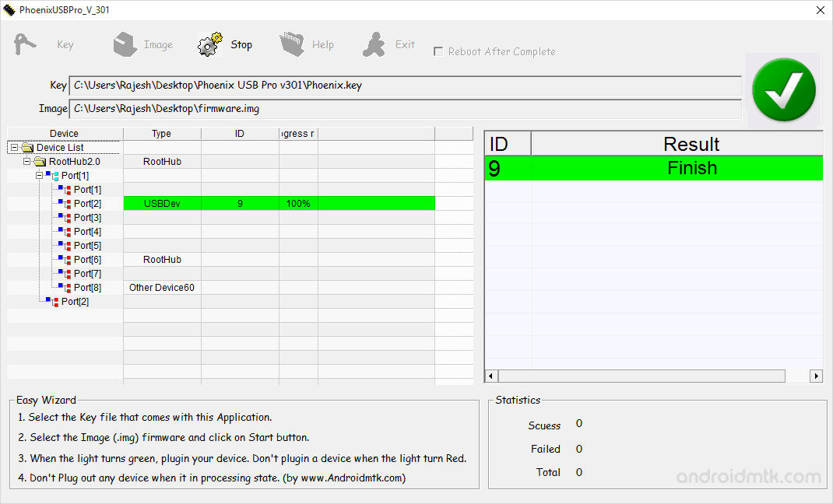833x504 pixels.
Task: Click the green checkmark status indicator
Action: 783,89
